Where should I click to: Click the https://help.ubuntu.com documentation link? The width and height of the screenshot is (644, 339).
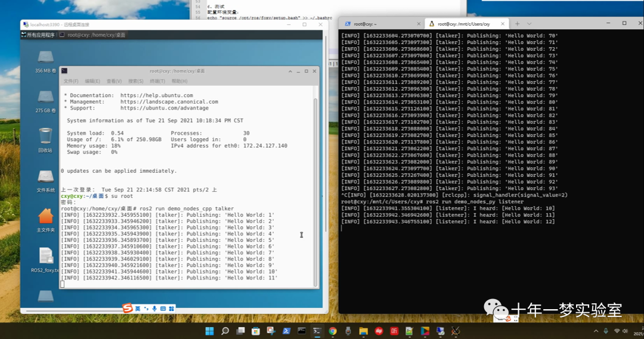coord(156,95)
